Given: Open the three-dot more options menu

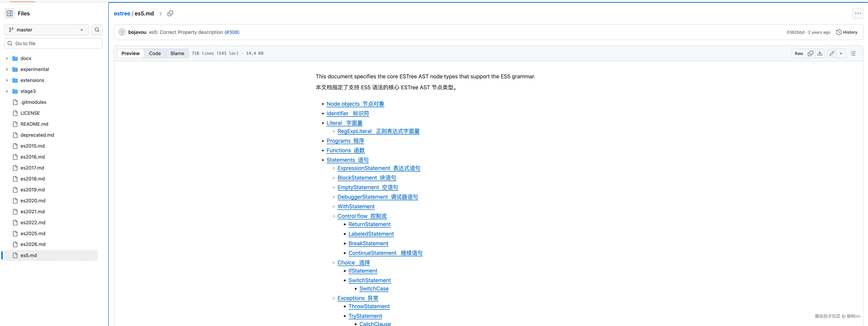Looking at the screenshot, I should [x=858, y=14].
